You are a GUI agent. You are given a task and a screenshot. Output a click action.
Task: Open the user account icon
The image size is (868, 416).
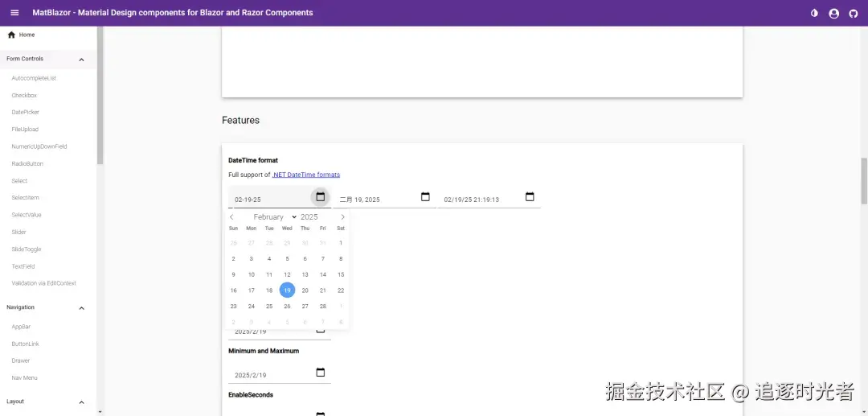833,14
